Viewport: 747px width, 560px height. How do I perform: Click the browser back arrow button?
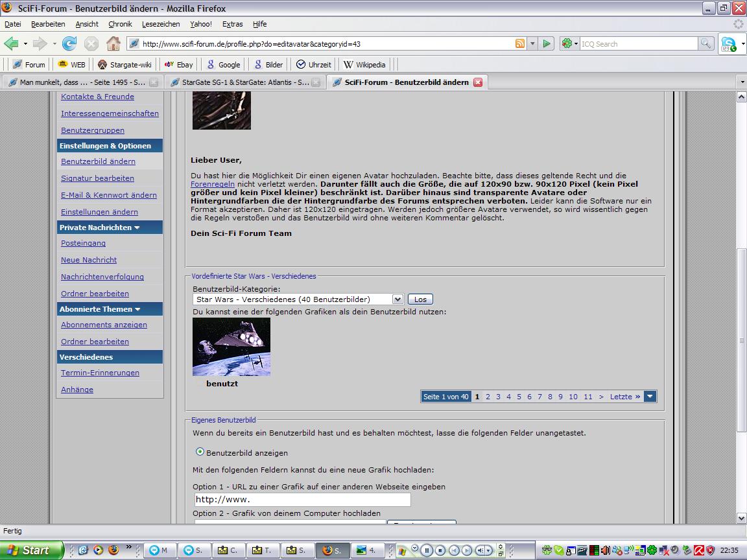pyautogui.click(x=12, y=43)
